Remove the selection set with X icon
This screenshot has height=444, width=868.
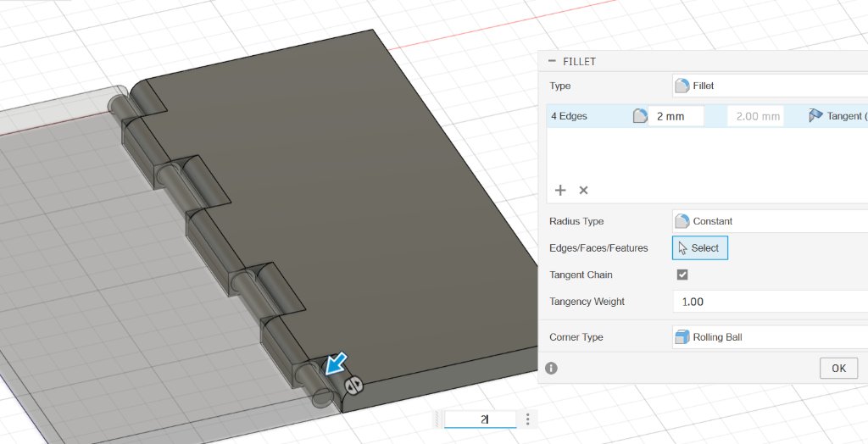(583, 191)
